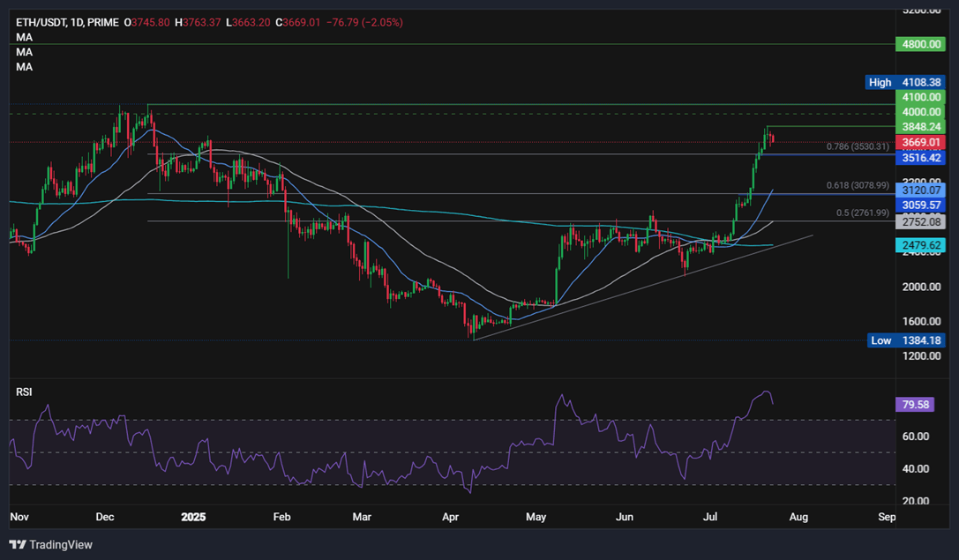This screenshot has height=560, width=959.
Task: Select the second MA indicator label
Action: (23, 51)
